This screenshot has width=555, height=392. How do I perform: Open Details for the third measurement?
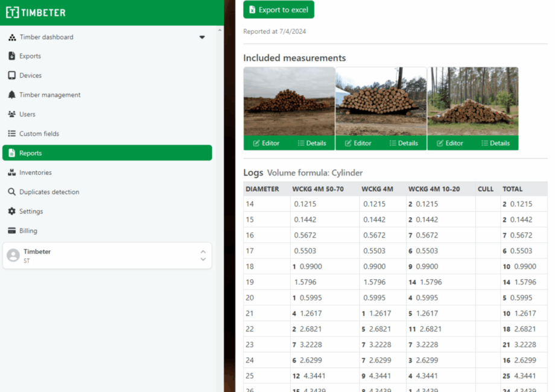point(495,143)
